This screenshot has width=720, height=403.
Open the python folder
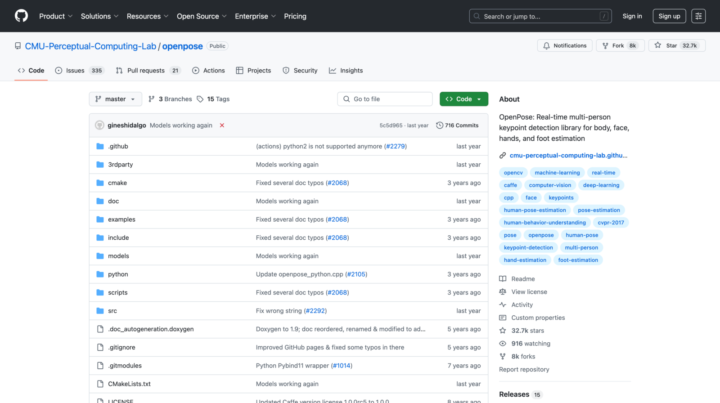pos(118,274)
